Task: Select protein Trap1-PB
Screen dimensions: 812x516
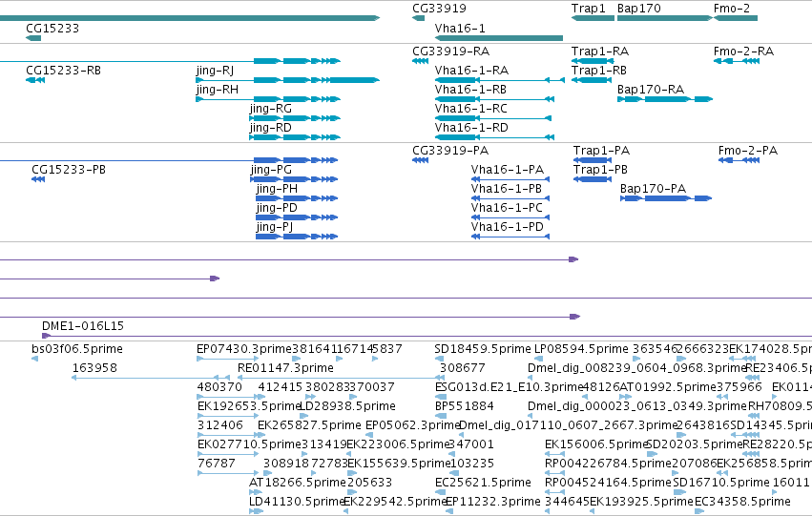Action: (593, 179)
